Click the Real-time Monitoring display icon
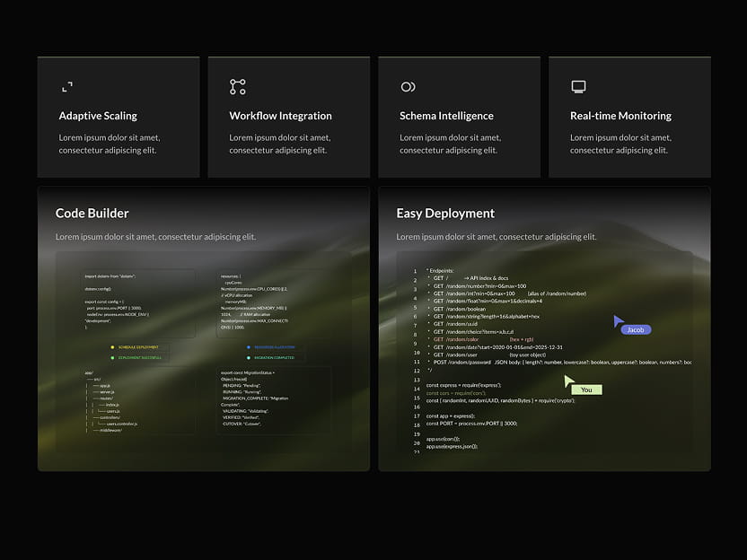This screenshot has width=747, height=560. pyautogui.click(x=578, y=86)
